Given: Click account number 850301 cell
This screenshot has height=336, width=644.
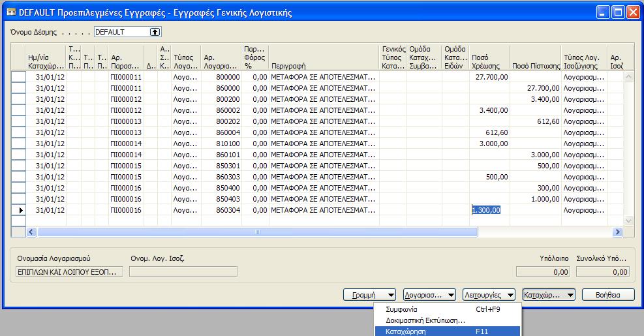Looking at the screenshot, I should (221, 166).
